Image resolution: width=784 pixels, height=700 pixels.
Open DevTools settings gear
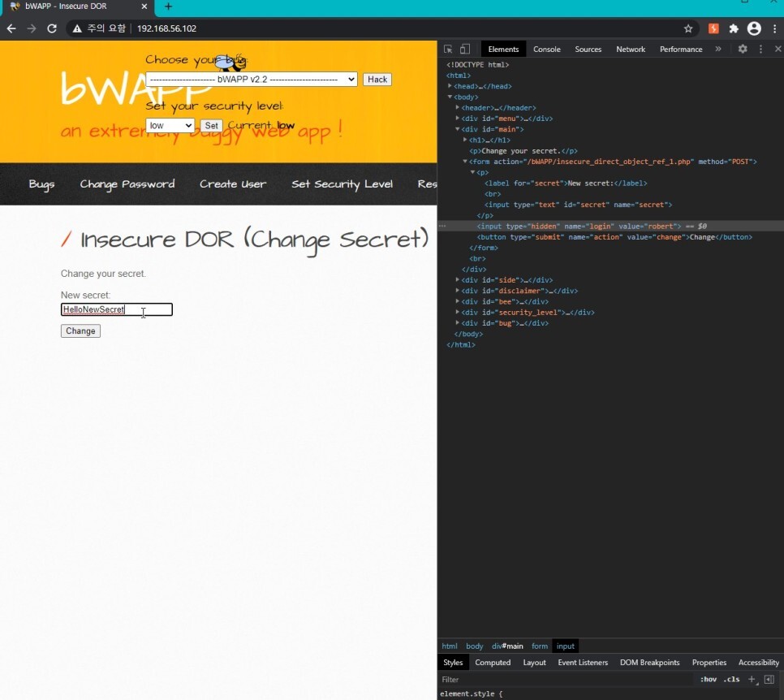[743, 49]
